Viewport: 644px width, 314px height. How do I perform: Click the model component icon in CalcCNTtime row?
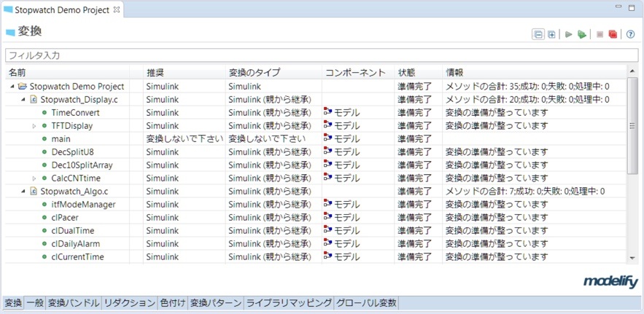327,178
